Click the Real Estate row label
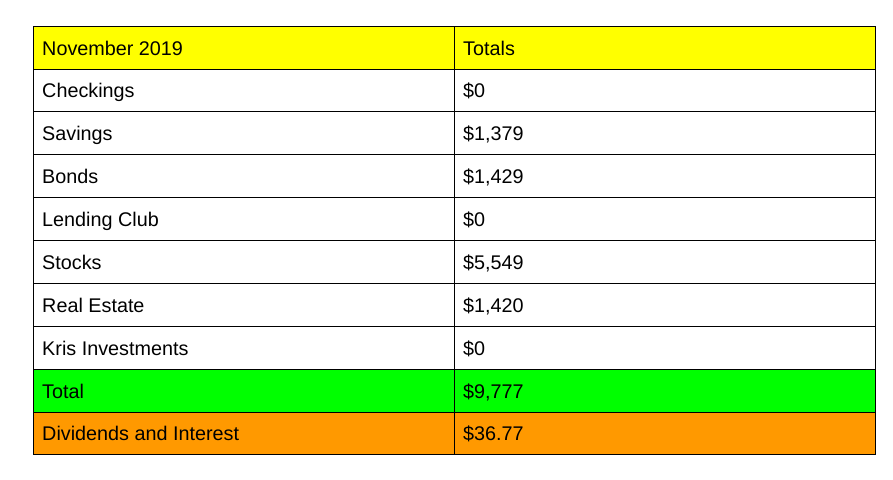The width and height of the screenshot is (893, 480). (x=93, y=306)
